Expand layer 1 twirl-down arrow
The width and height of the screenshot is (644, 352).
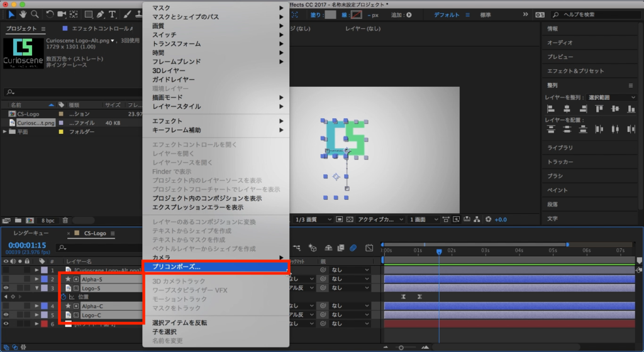click(36, 270)
